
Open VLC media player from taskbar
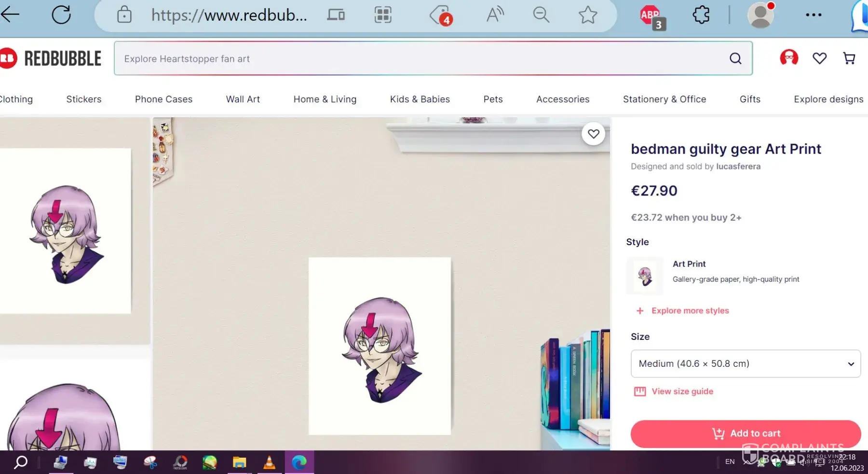coord(269,462)
